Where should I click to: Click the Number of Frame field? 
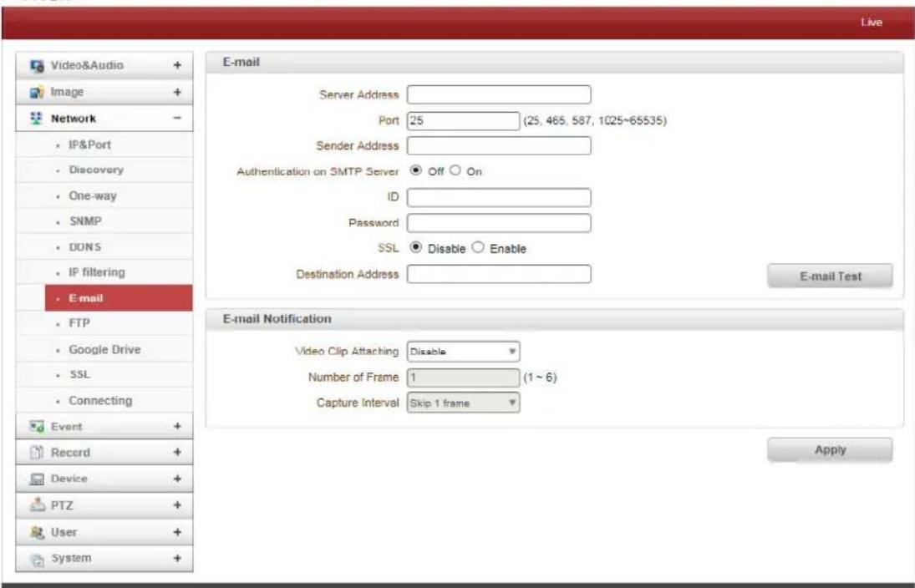pyautogui.click(x=463, y=378)
